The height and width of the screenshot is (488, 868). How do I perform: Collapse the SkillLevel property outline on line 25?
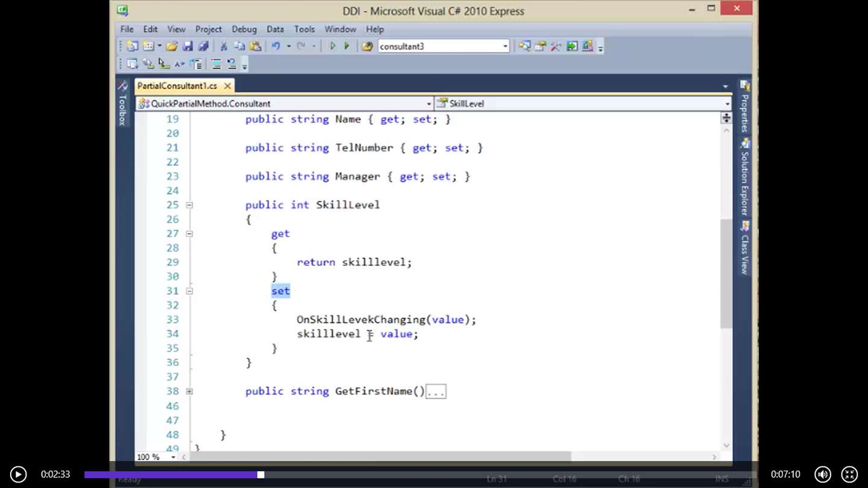pyautogui.click(x=189, y=205)
